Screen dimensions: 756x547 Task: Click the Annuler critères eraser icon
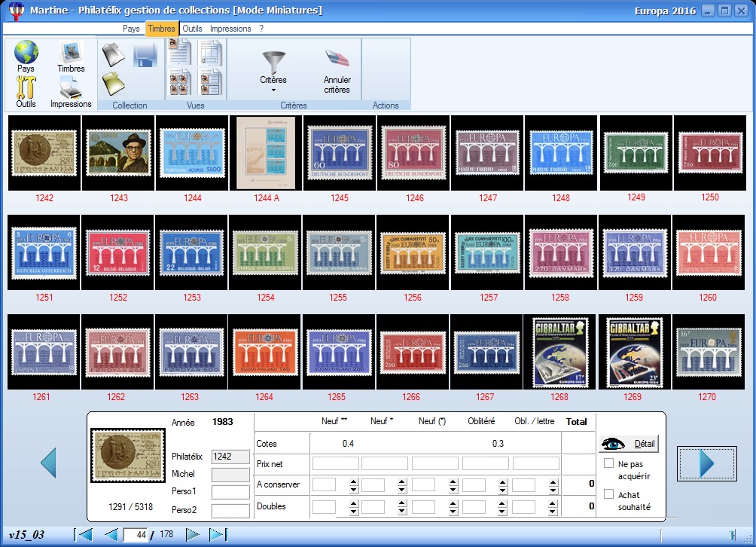(337, 59)
